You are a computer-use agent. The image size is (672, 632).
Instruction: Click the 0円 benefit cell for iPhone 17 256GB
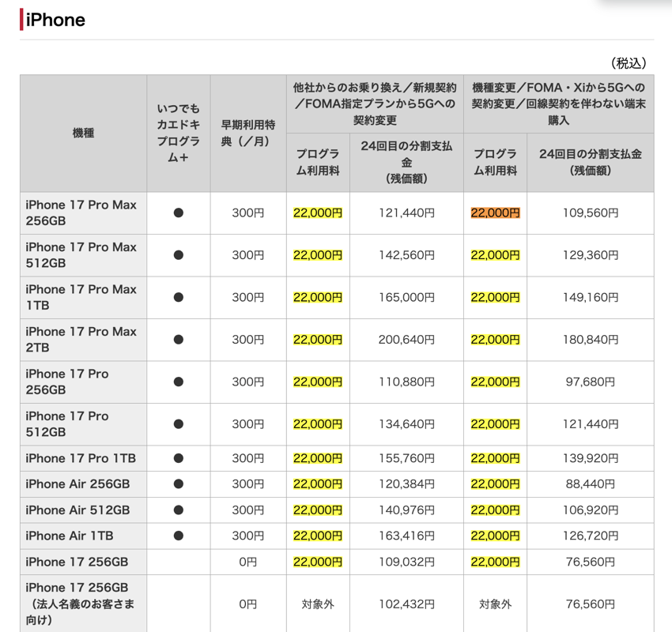(247, 562)
